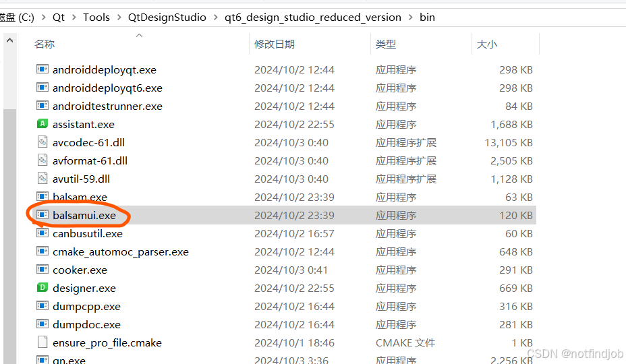Navigate to Tools in the breadcrumb path
The image size is (626, 364).
coord(96,17)
